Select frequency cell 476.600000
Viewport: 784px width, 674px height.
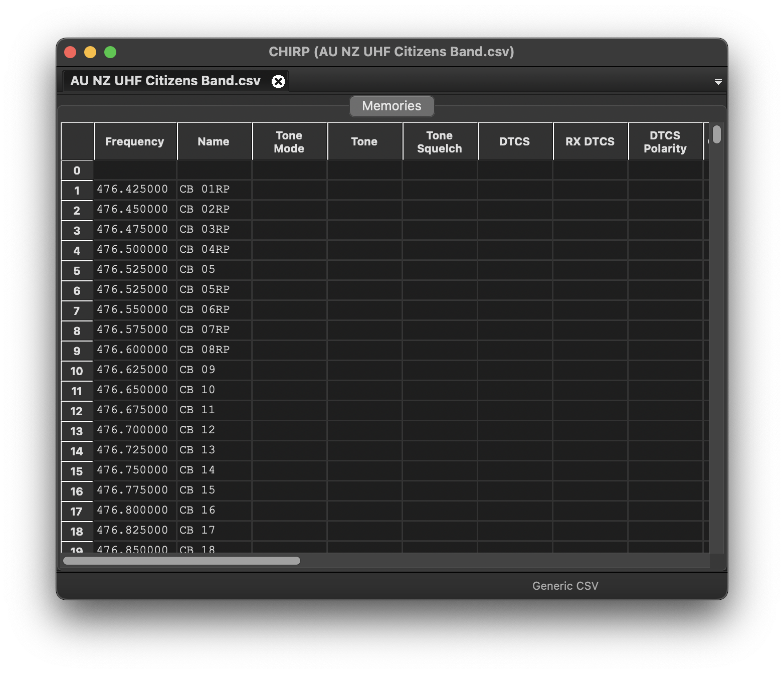(135, 350)
